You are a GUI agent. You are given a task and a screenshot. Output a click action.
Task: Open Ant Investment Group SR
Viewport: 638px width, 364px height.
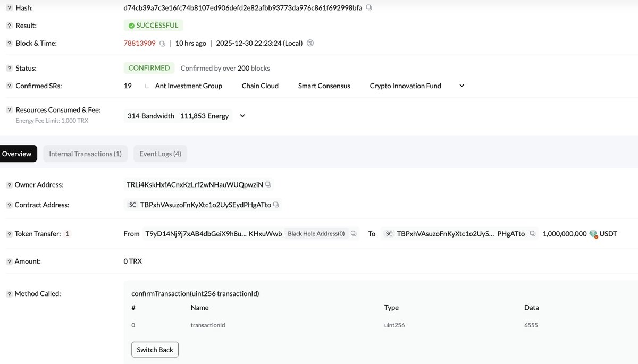(x=189, y=86)
